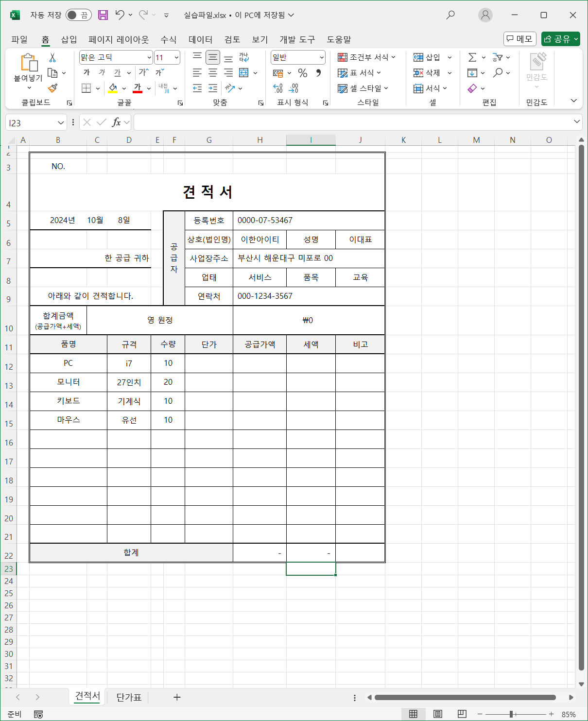588x721 pixels.
Task: Open 조건부 서식 dropdown
Action: [367, 57]
